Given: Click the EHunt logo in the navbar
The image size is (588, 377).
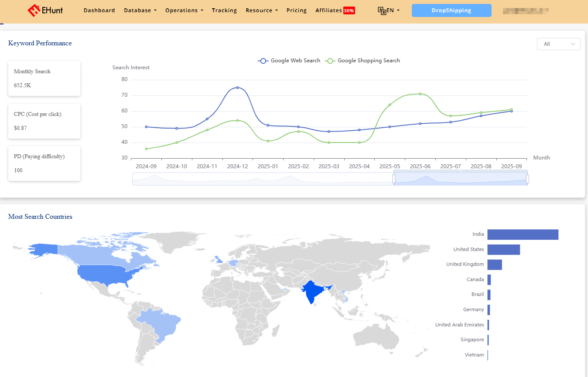Looking at the screenshot, I should click(45, 10).
